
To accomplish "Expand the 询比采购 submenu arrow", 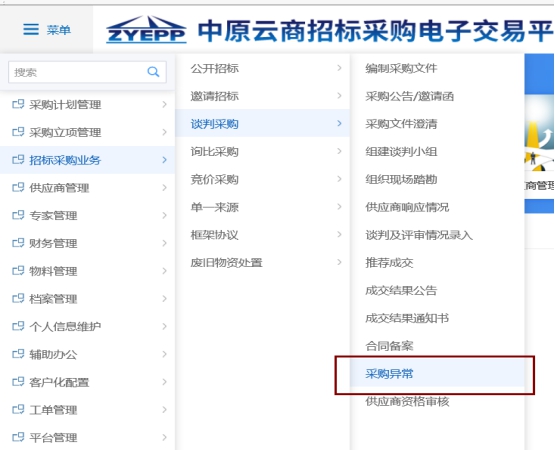I will tap(339, 151).
